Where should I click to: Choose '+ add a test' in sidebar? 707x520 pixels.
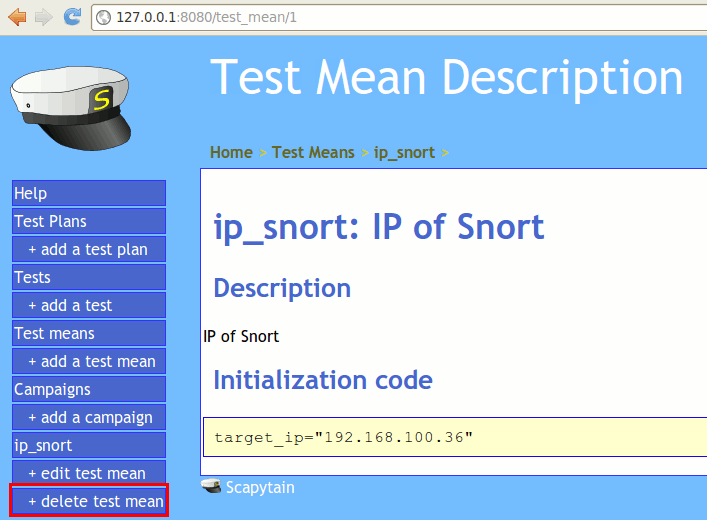pos(88,305)
